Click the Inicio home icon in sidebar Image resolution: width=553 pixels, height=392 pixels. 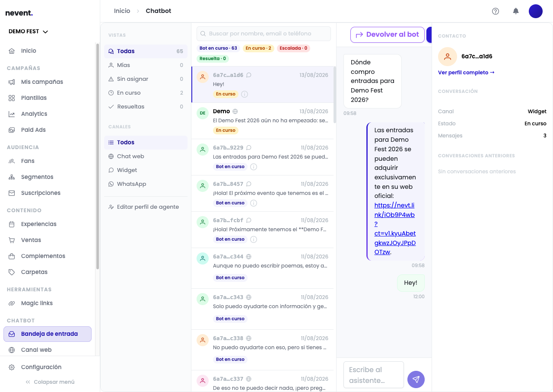(x=12, y=51)
